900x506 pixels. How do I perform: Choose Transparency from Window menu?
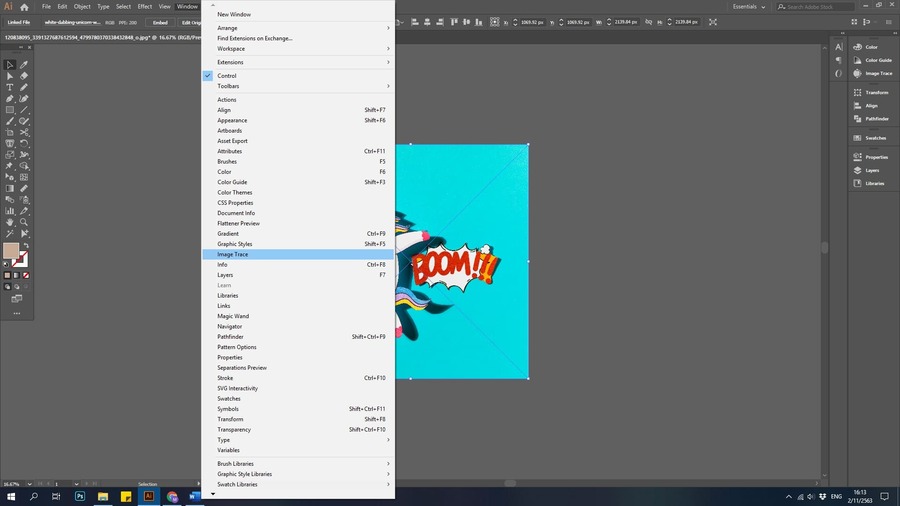pos(298,430)
